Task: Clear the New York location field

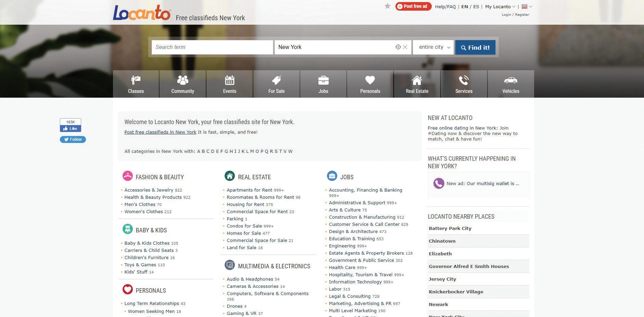Action: tap(405, 47)
